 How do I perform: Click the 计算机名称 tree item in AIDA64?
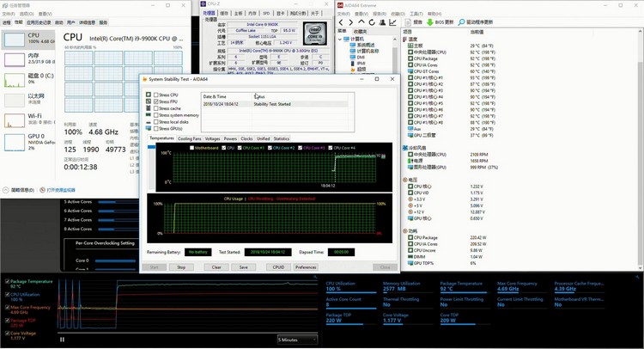[x=364, y=51]
